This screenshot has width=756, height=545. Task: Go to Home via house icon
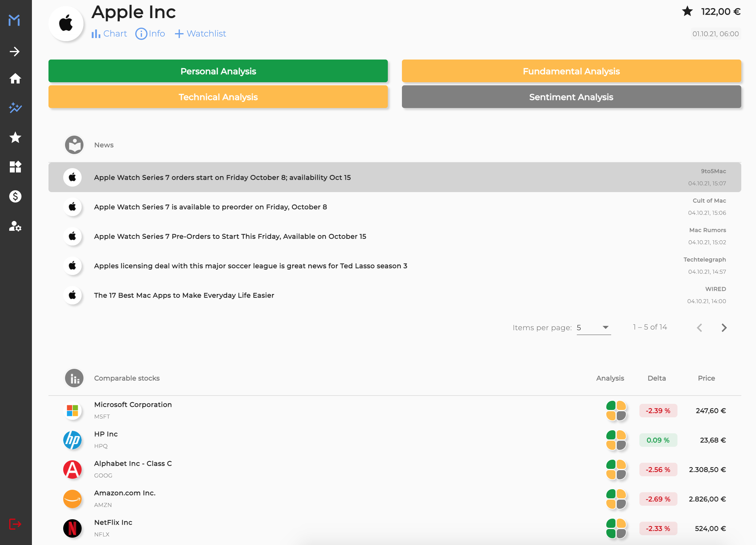tap(15, 79)
